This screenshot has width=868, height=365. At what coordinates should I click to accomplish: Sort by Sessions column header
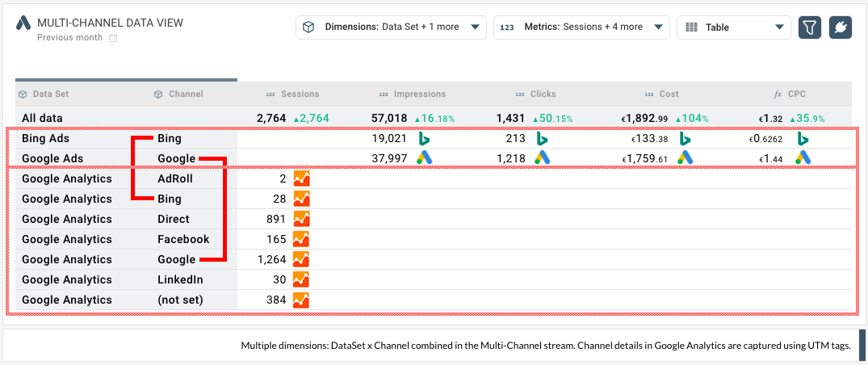pyautogui.click(x=300, y=94)
